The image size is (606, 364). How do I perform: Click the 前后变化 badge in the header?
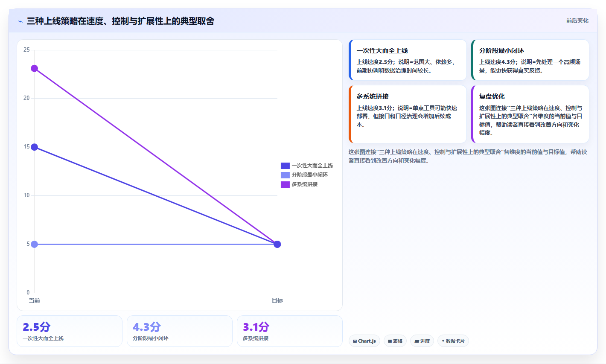(577, 20)
